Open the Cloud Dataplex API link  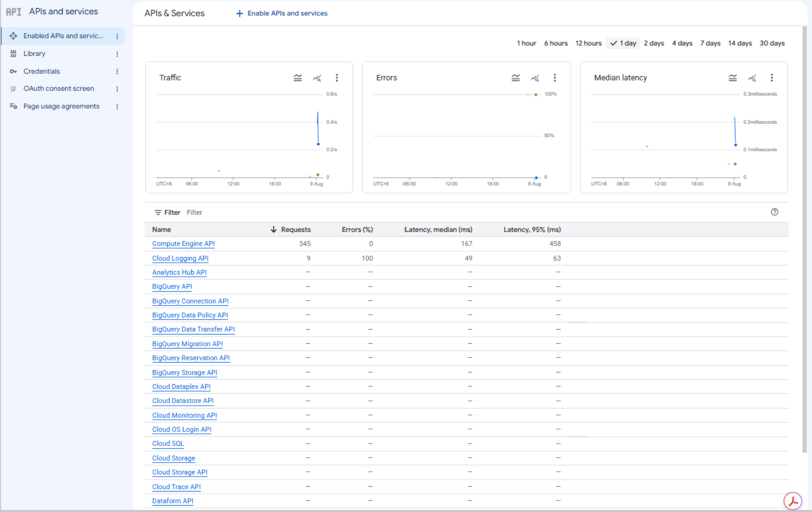tap(181, 387)
